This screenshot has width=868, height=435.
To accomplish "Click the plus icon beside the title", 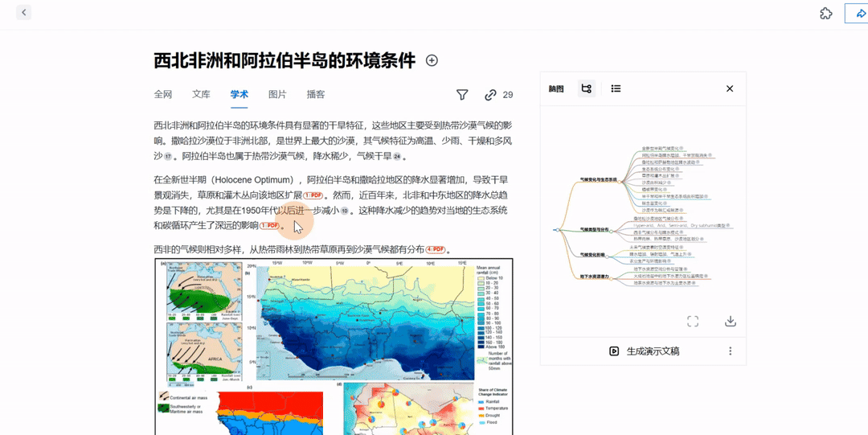I will (432, 60).
